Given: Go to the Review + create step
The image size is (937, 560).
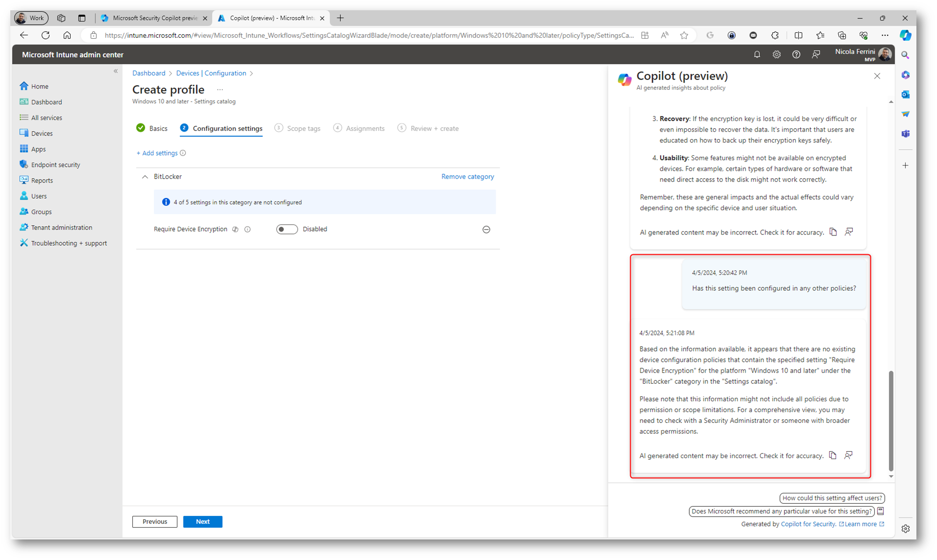Looking at the screenshot, I should pos(428,128).
